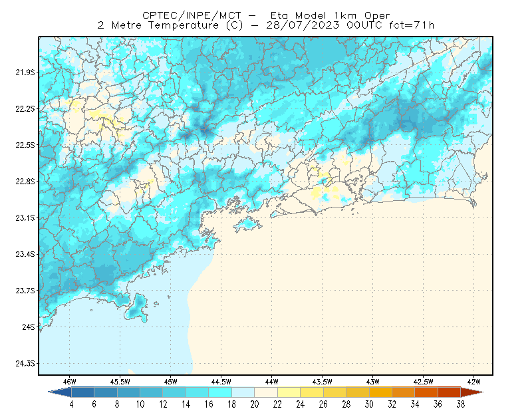Click the legend value "8"
This screenshot has width=532, height=411.
click(x=117, y=404)
